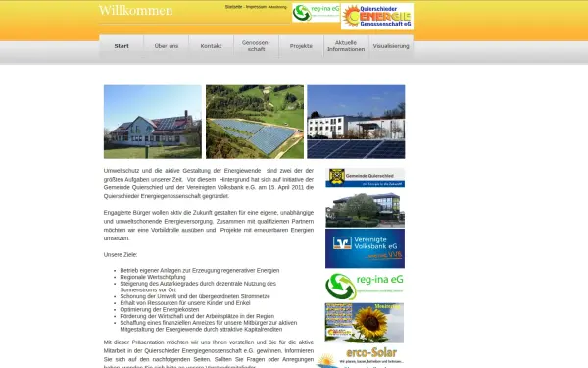Image resolution: width=588 pixels, height=368 pixels.
Task: Select the Start navigation tab
Action: (122, 46)
